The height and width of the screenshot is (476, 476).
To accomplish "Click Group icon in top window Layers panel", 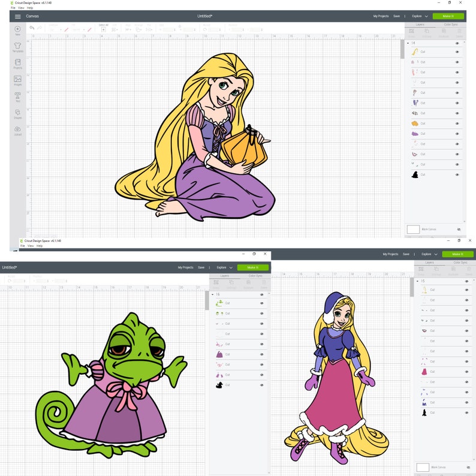I will click(x=412, y=31).
